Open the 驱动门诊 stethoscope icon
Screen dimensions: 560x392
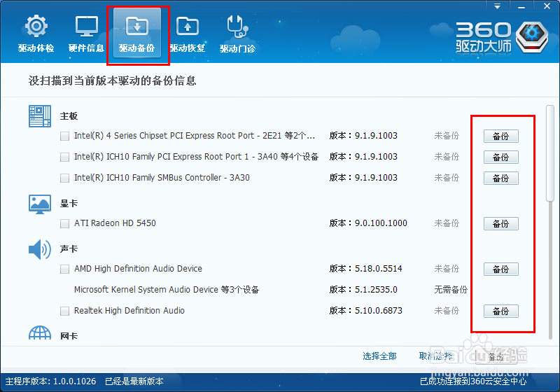pos(237,26)
